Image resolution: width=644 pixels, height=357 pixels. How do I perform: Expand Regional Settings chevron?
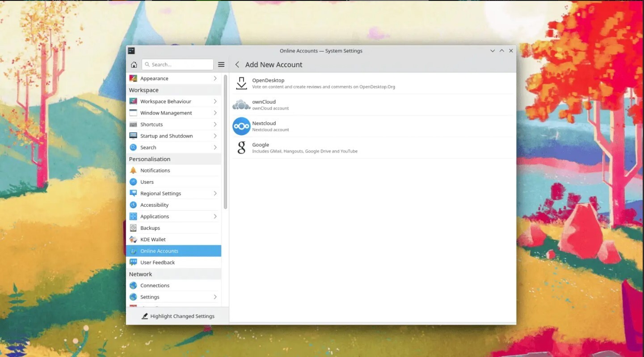[x=215, y=193]
